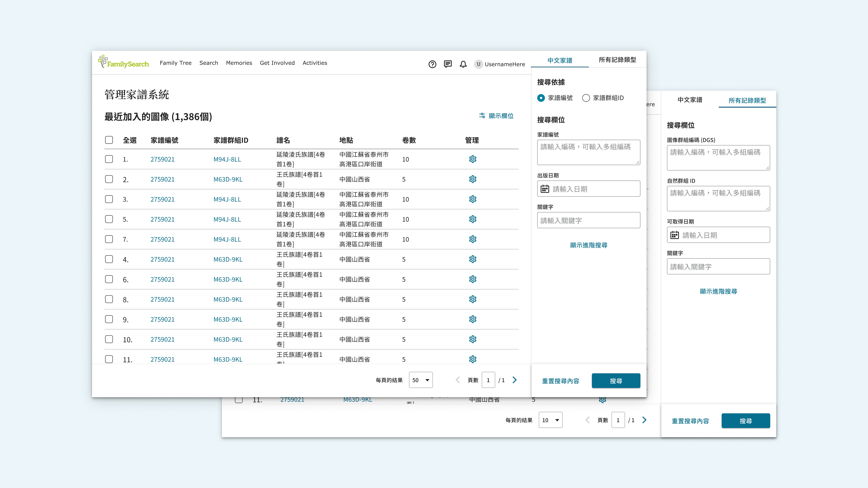This screenshot has width=868, height=488.
Task: Click the notifications bell icon
Action: pos(463,64)
